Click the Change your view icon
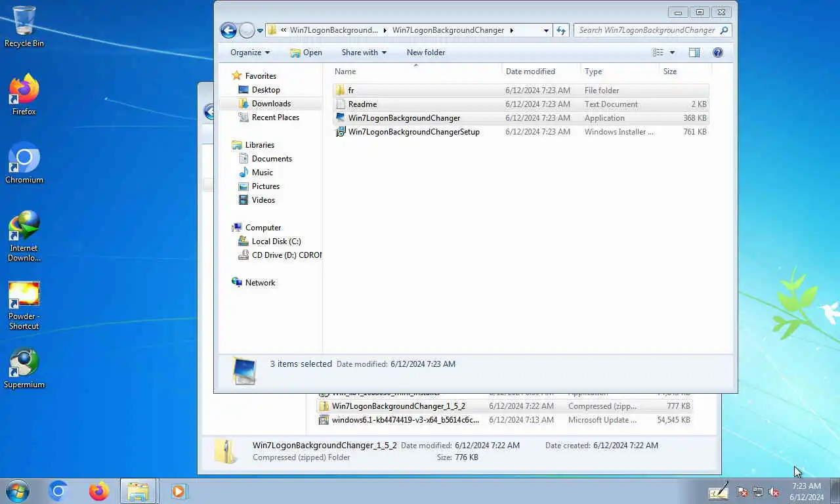The image size is (840, 504). (658, 52)
